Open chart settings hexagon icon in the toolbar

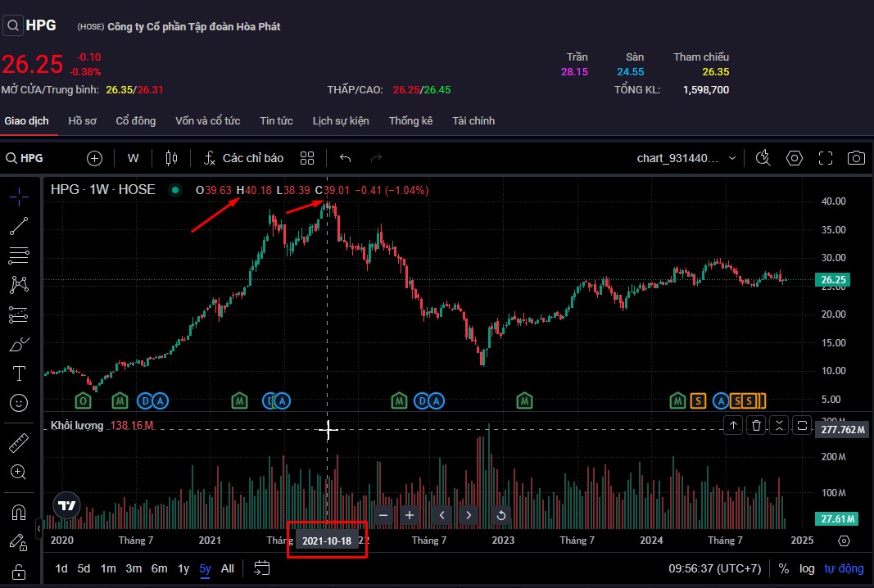tap(795, 158)
